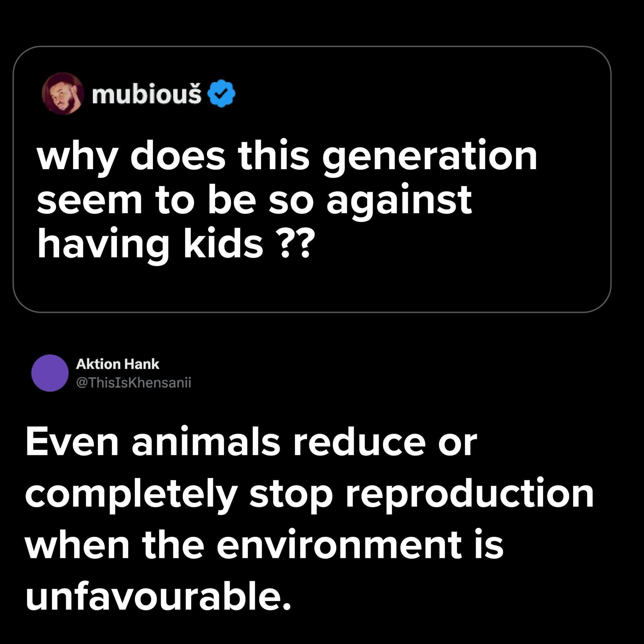Image resolution: width=644 pixels, height=644 pixels.
Task: Click the word "against" in quoted tweet
Action: [x=399, y=202]
